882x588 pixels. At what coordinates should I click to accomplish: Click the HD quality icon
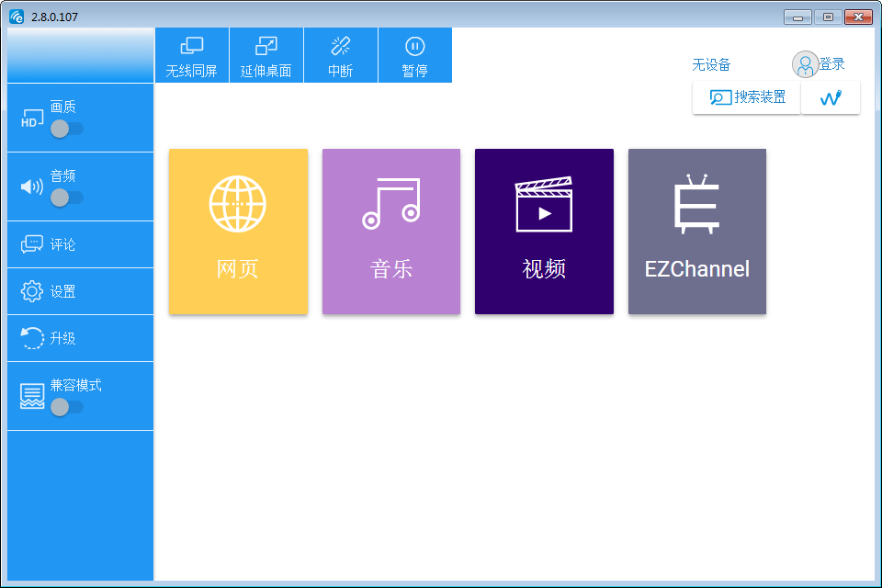click(31, 119)
